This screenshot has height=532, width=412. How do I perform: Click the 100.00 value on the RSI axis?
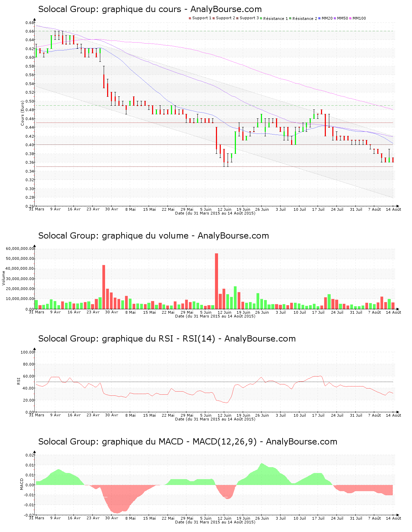27,352
